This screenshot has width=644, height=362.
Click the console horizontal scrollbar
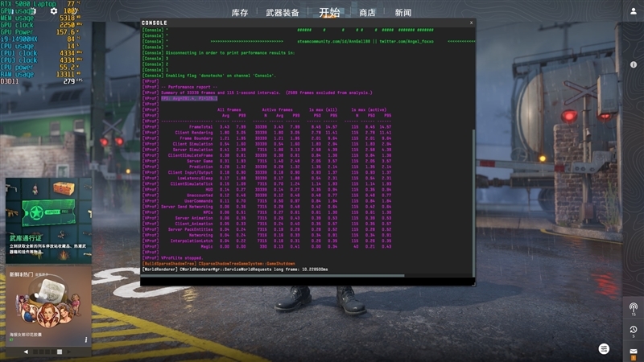(273, 275)
